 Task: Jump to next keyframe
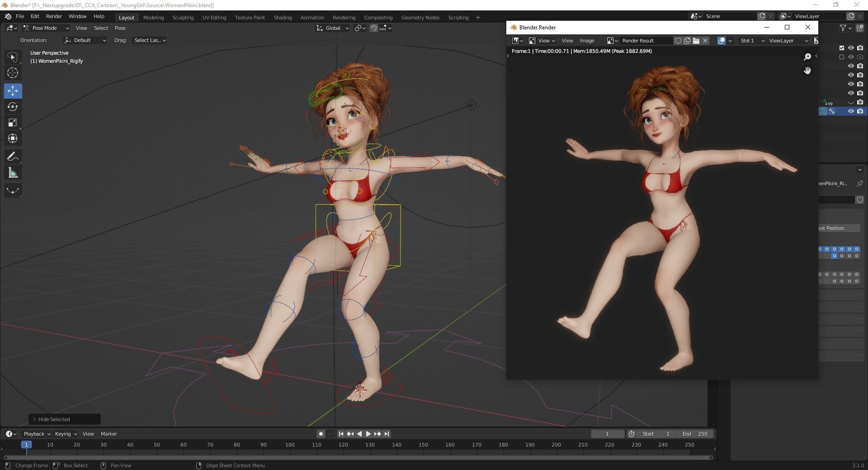pyautogui.click(x=377, y=434)
